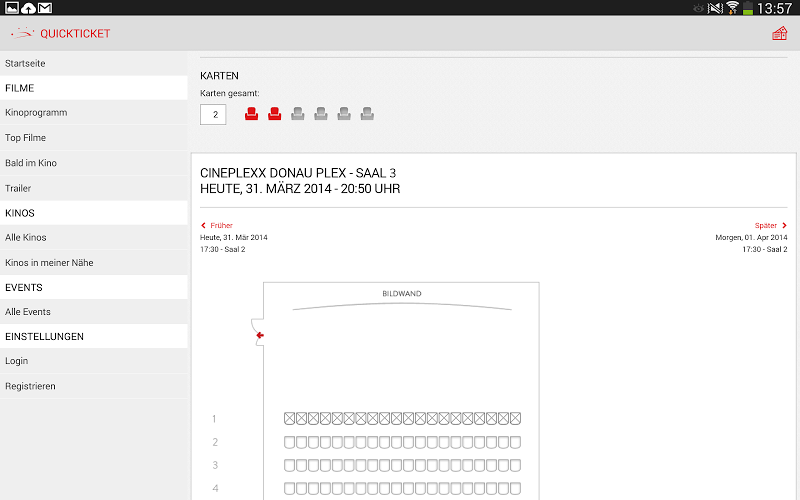Open Alle Kinos in the sidebar
This screenshot has height=500, width=800.
point(94,237)
